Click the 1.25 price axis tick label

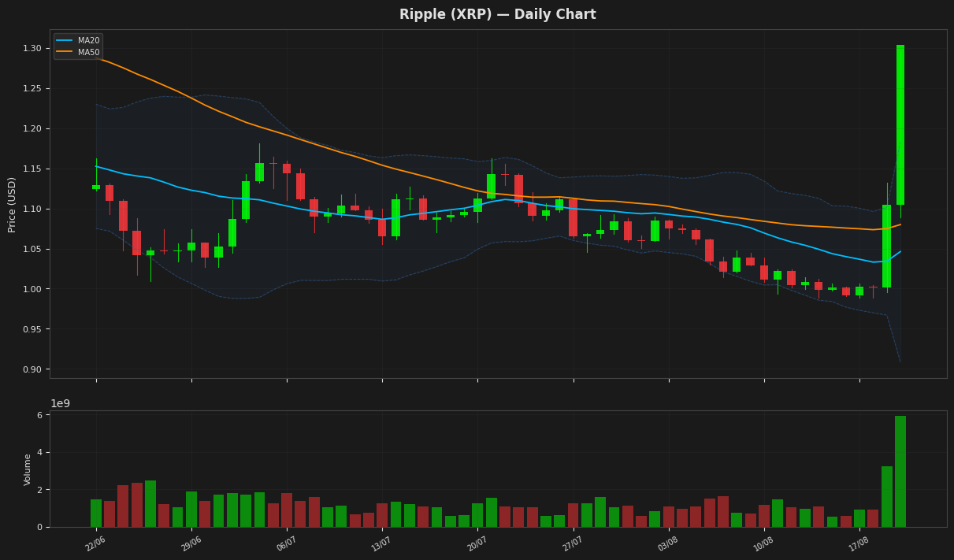[32, 89]
